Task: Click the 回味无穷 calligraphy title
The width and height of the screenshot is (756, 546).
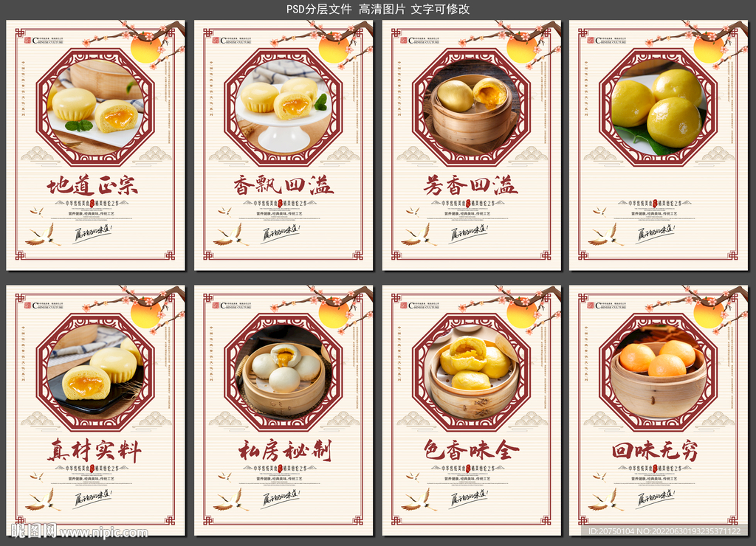Action: coord(655,451)
